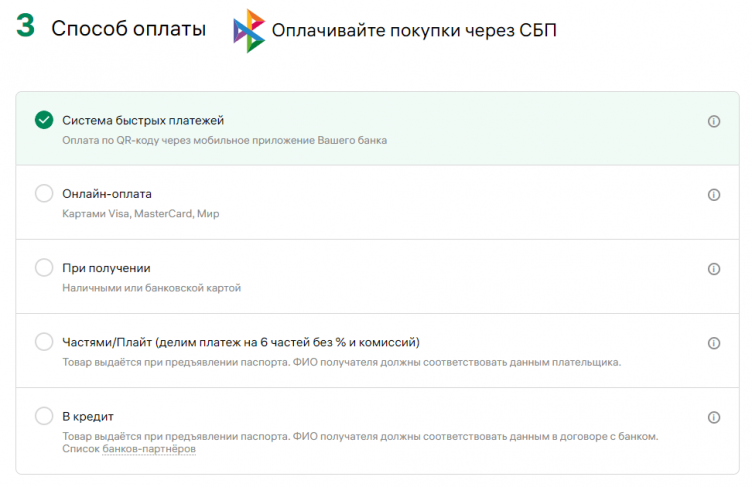Viewport: 752px width, 487px height.
Task: Choose the При получении radio option
Action: (x=44, y=268)
